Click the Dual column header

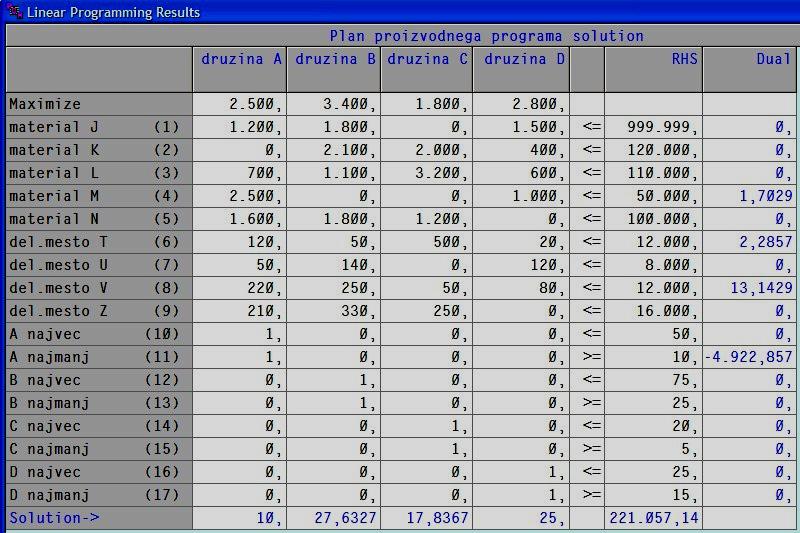pyautogui.click(x=749, y=69)
